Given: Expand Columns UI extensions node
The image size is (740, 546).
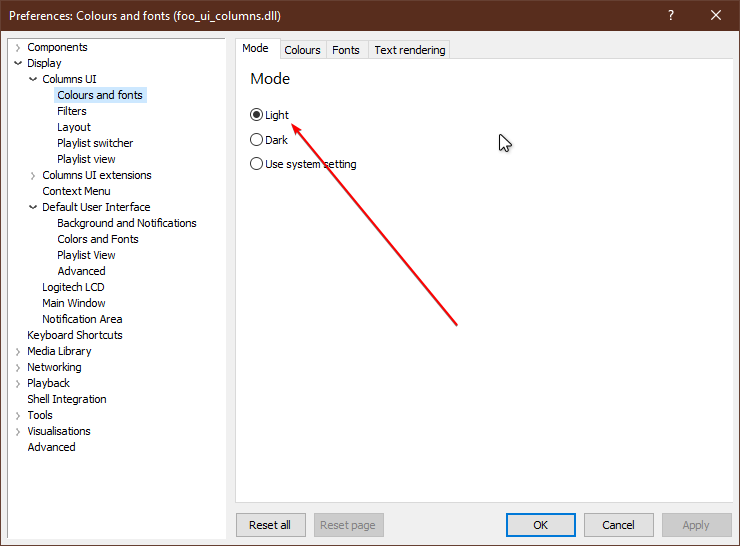Looking at the screenshot, I should pos(33,176).
